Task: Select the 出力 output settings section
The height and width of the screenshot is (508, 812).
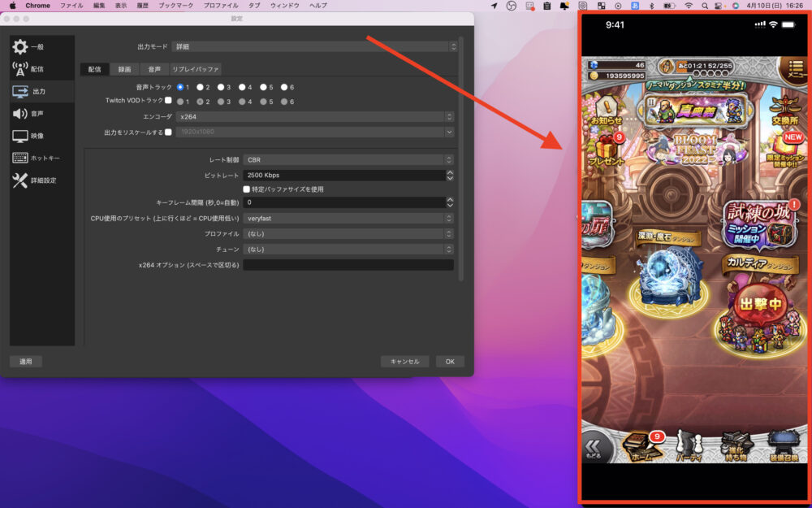Action: point(42,91)
